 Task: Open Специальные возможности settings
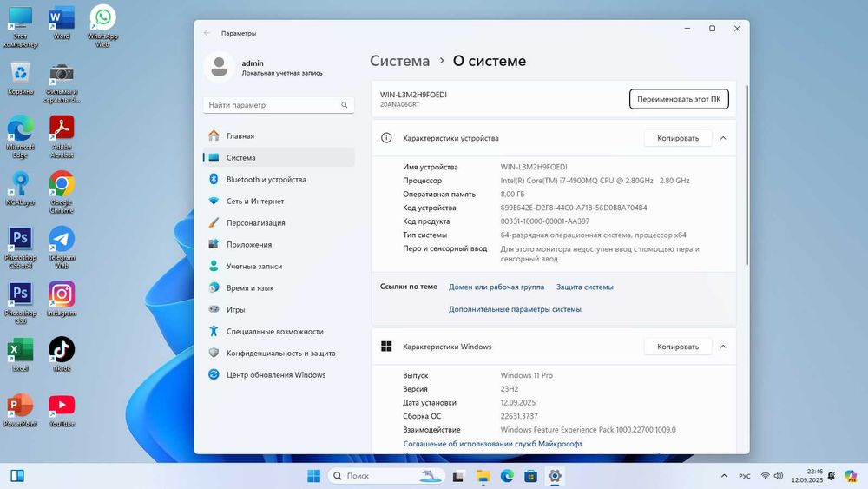[279, 331]
